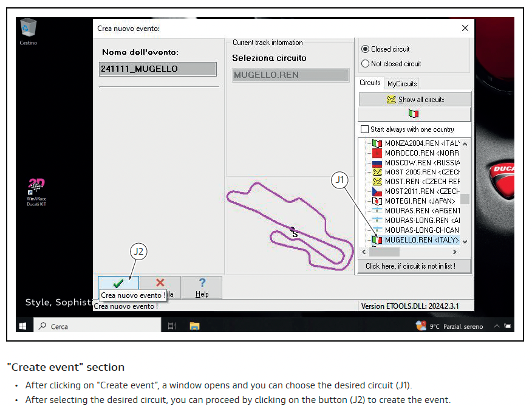The width and height of the screenshot is (532, 406).
Task: Click the vertical scrollbar thumb in circuit list
Action: 465,199
